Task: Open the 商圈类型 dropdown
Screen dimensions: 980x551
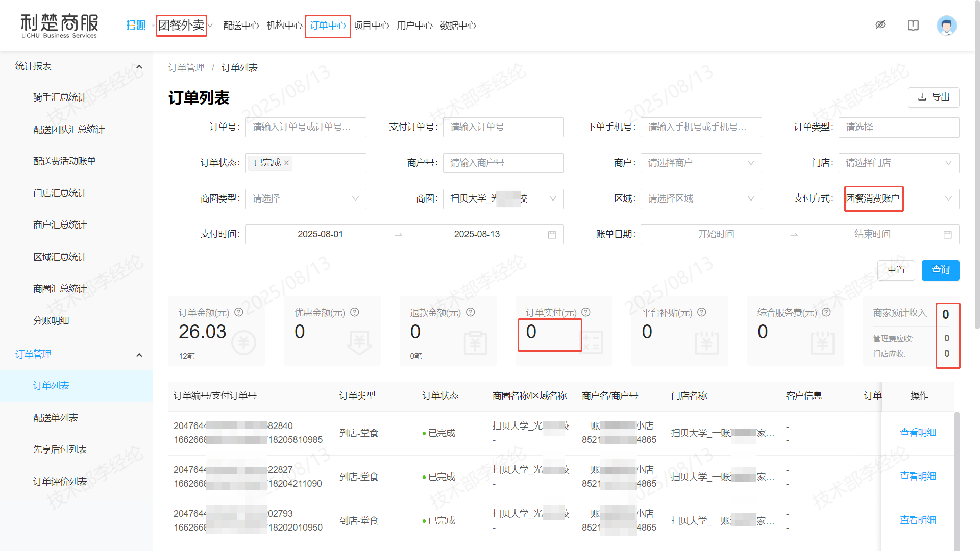Action: point(305,199)
